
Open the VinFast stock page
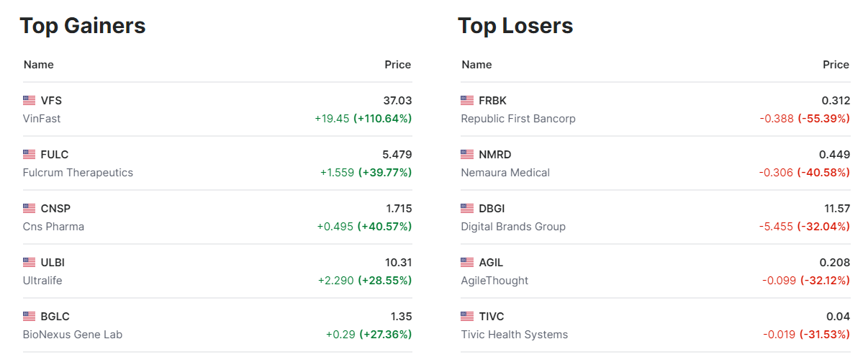[42, 119]
